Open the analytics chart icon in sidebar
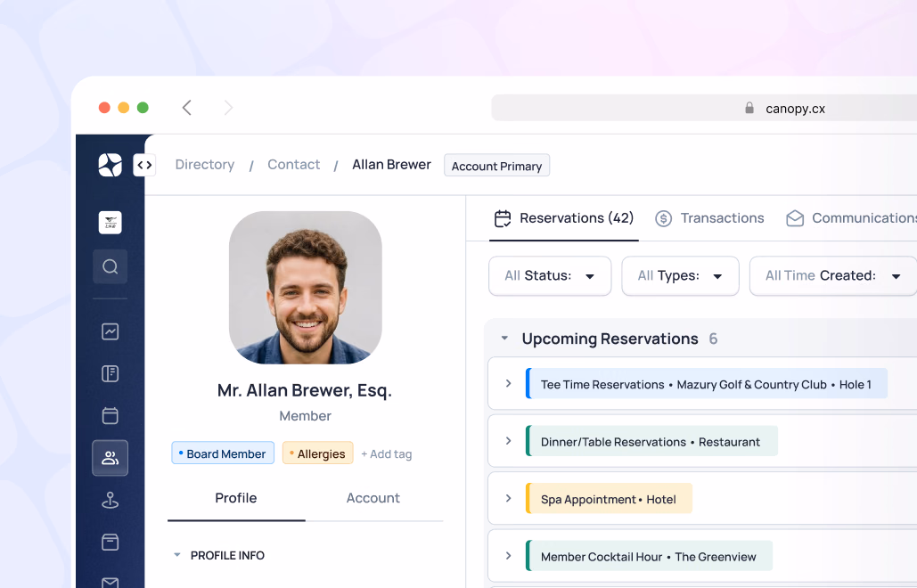Image resolution: width=917 pixels, height=588 pixels. click(x=110, y=331)
